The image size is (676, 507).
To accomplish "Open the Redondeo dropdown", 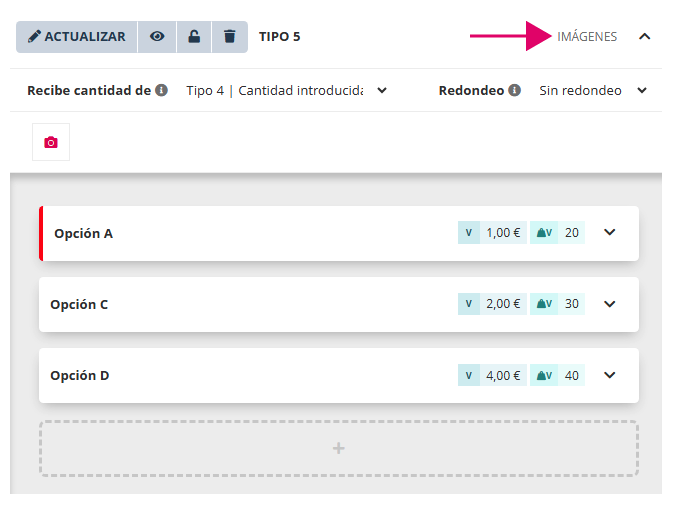I will pos(593,90).
